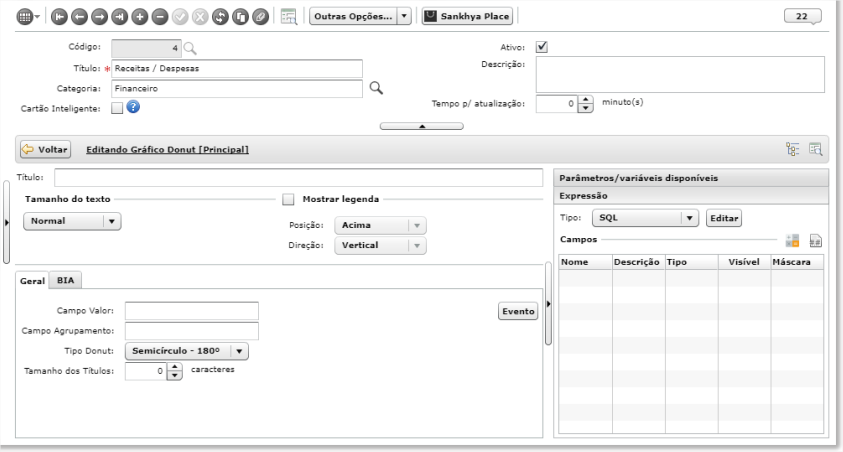Open help icon beside Cartão Inteligente
The width and height of the screenshot is (843, 452).
pos(133,107)
